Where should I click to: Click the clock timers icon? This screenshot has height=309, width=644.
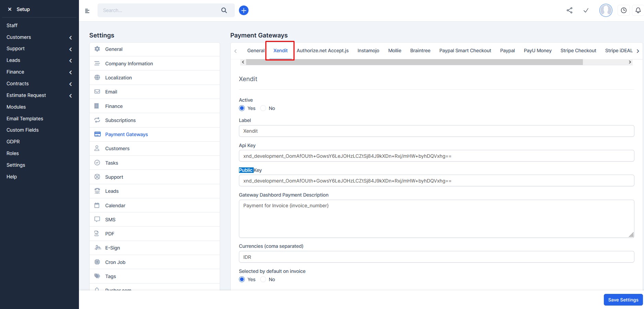(624, 10)
